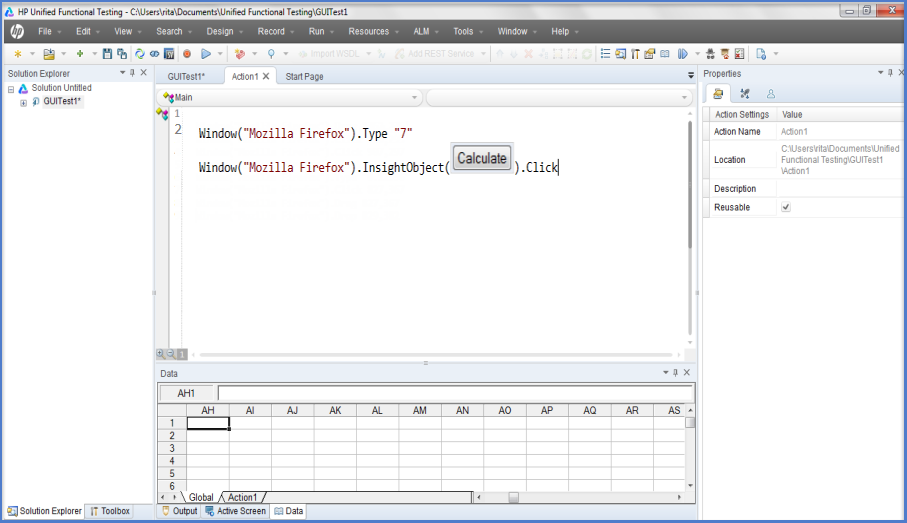This screenshot has height=523, width=907.
Task: Click the green plus Add icon
Action: (80, 54)
